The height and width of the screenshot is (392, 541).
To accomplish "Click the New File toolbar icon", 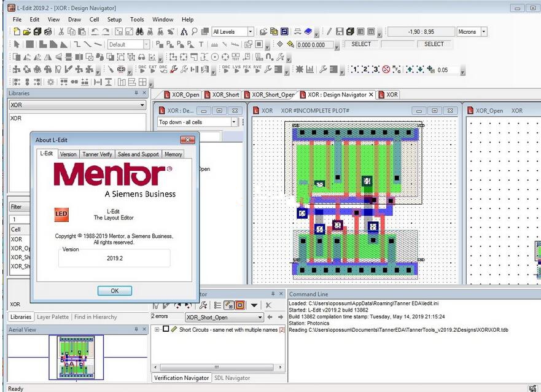I will click(17, 32).
